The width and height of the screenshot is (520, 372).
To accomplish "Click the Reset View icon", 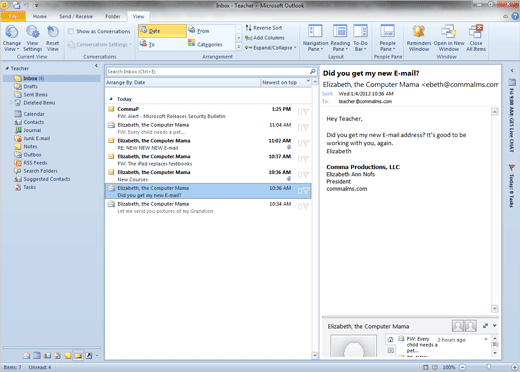I will coord(53,32).
